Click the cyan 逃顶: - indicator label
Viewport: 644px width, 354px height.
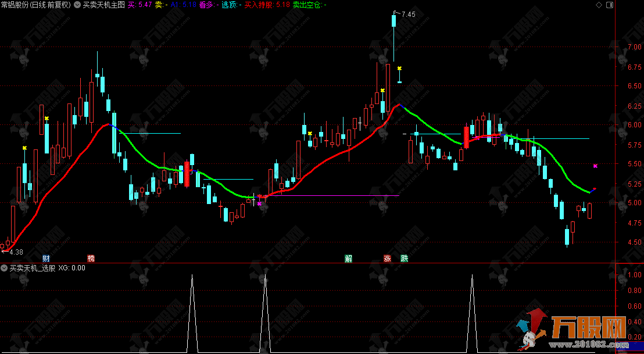[x=231, y=5]
